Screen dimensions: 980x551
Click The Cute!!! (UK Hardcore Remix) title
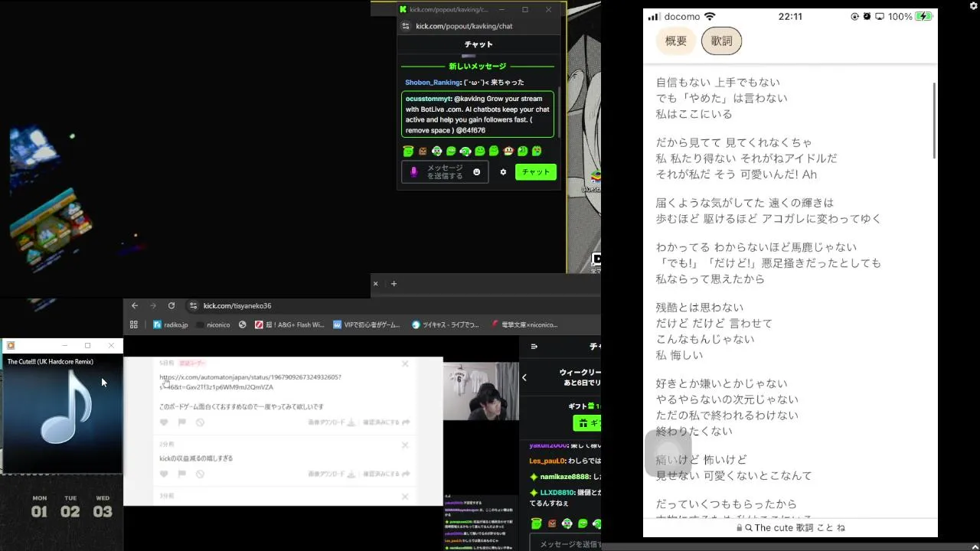(51, 362)
